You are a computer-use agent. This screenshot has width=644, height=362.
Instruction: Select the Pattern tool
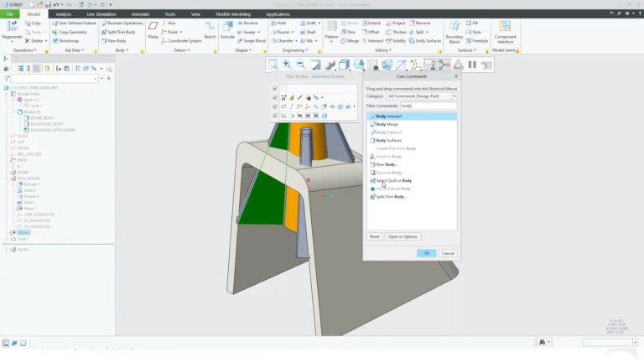(331, 31)
